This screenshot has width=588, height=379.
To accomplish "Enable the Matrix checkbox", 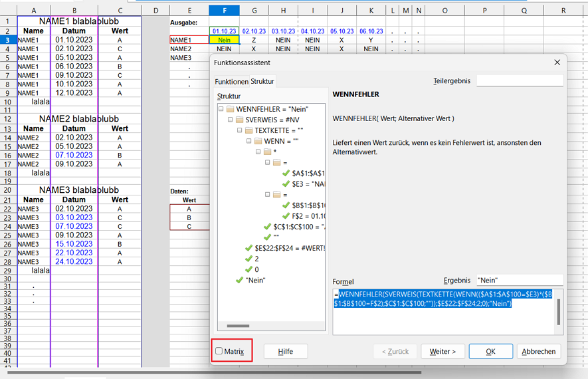I will [219, 351].
